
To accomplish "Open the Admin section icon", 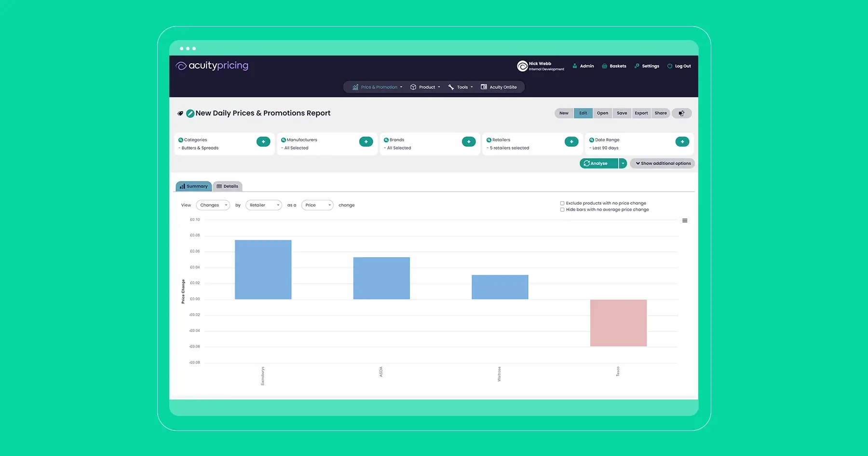I will (x=574, y=66).
